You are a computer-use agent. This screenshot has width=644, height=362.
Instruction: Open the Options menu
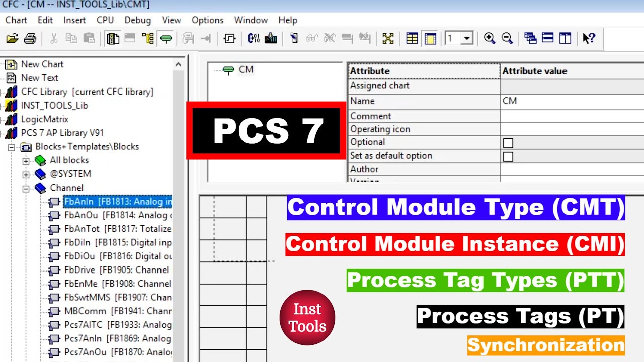(x=207, y=20)
